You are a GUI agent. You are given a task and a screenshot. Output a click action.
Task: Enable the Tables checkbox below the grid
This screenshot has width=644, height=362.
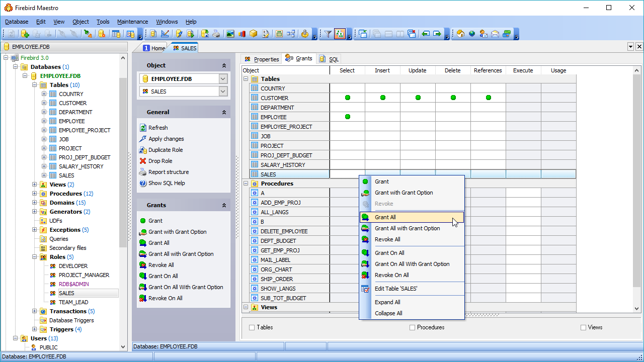pyautogui.click(x=252, y=327)
